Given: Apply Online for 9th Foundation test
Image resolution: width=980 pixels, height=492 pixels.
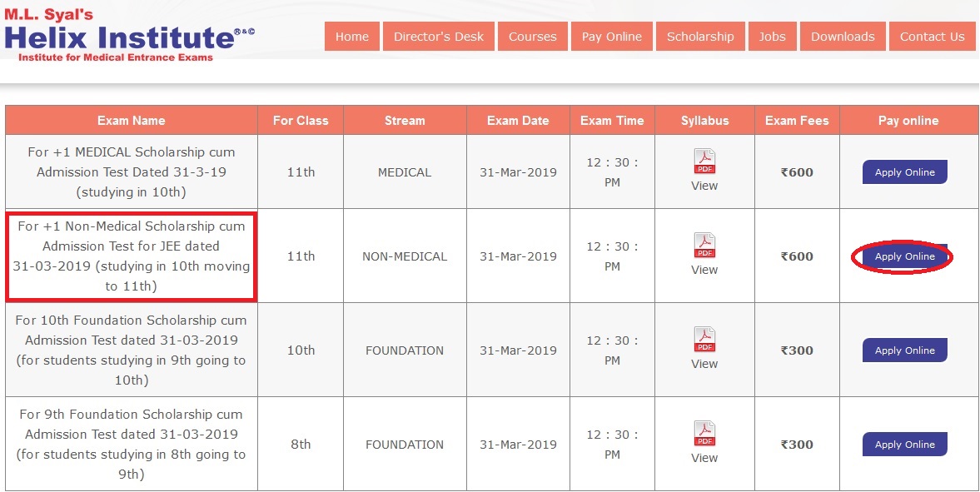Looking at the screenshot, I should (904, 445).
